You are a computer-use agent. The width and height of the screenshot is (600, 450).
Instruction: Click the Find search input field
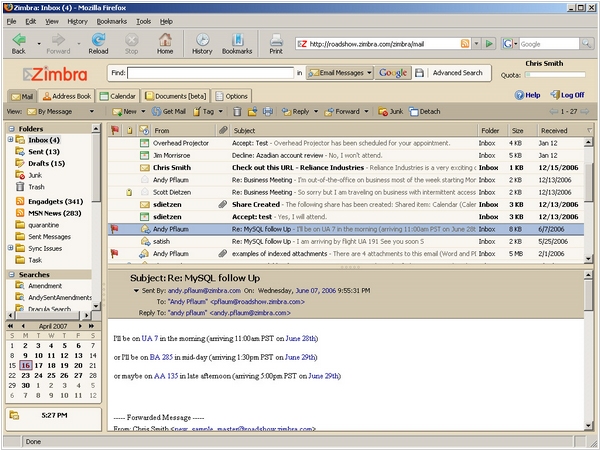click(210, 73)
